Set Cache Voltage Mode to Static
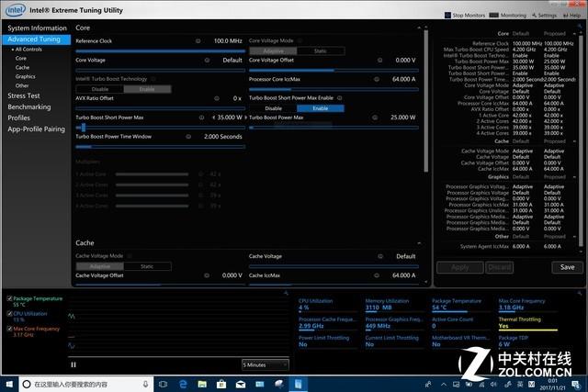Viewport: 588px width, 392px height. (x=145, y=266)
